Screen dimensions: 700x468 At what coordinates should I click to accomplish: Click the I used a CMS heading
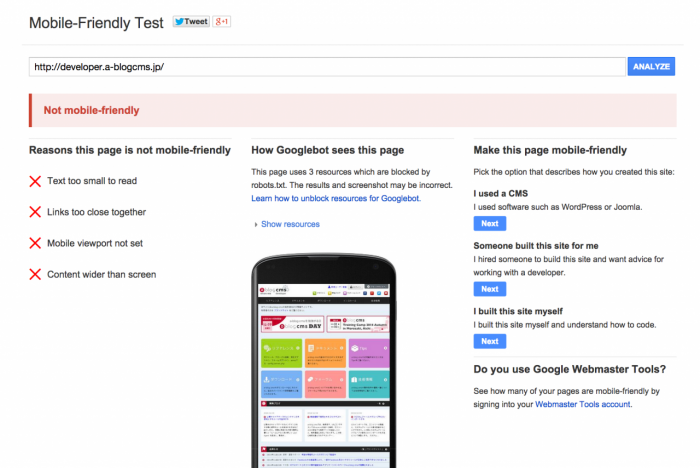[500, 193]
